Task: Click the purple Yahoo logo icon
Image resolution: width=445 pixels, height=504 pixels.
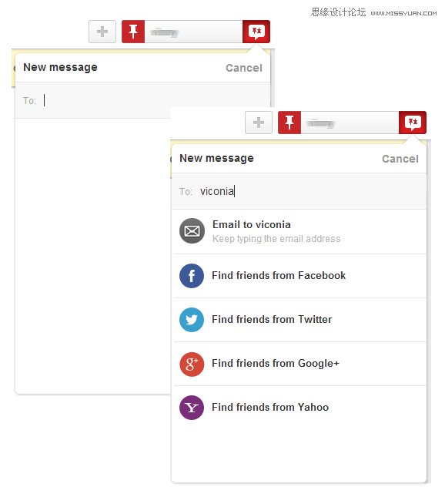Action: [192, 408]
